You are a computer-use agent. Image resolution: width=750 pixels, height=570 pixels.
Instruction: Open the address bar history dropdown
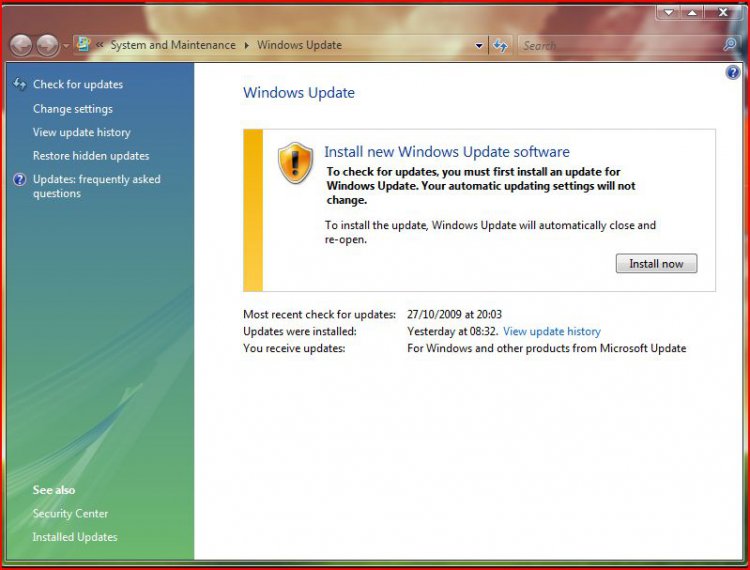pos(479,46)
